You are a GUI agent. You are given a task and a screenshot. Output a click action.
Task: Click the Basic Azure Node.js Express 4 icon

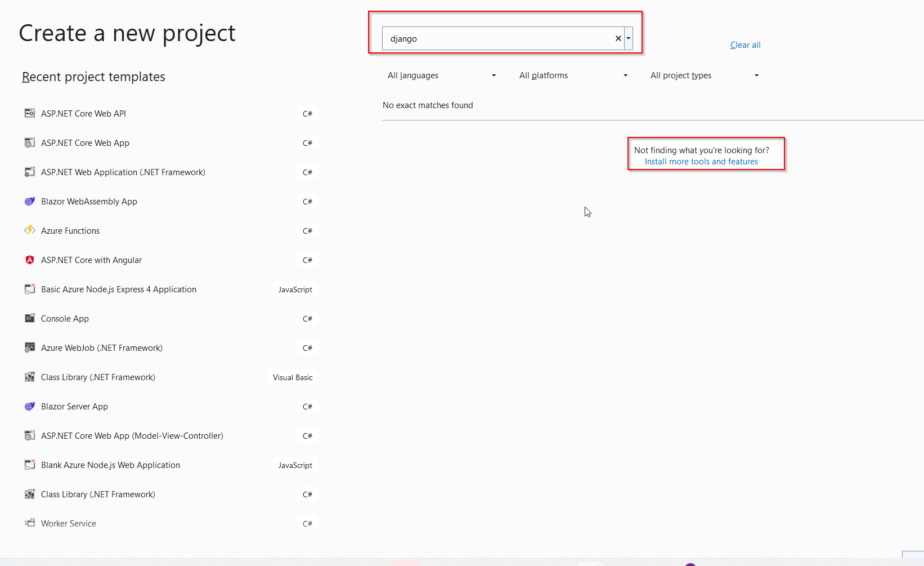coord(30,289)
